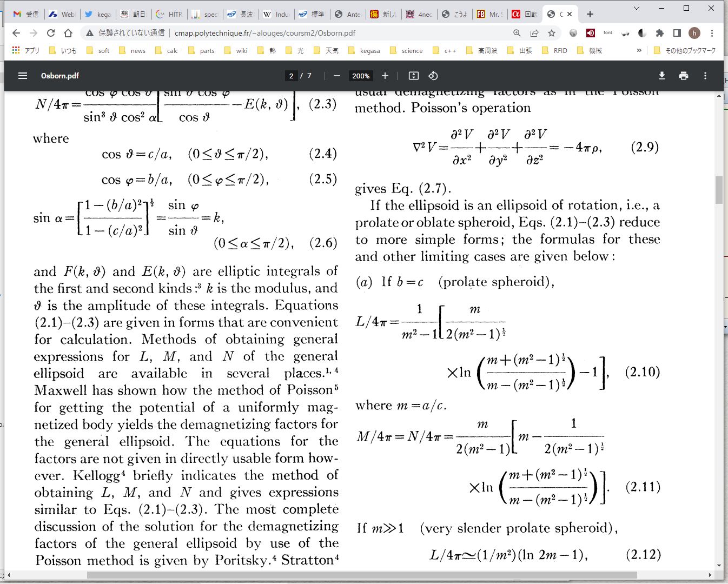
Task: Switch to the Wikipedia Indu tab
Action: click(275, 14)
